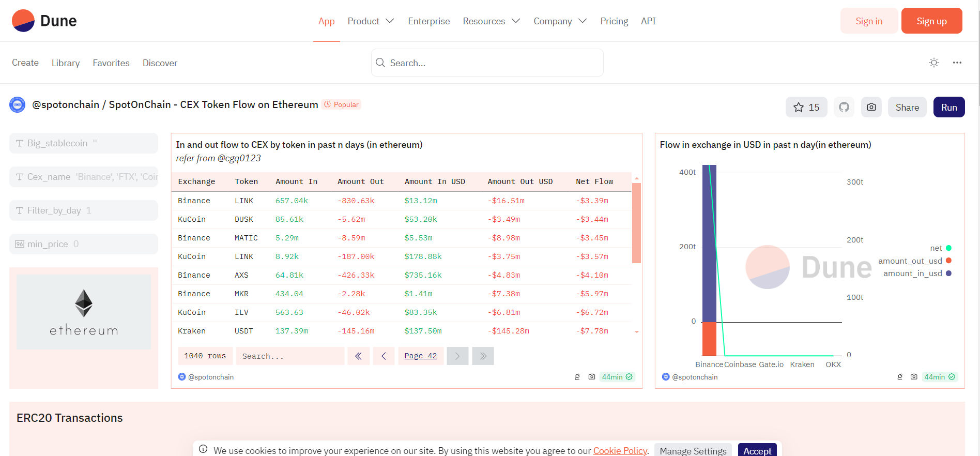Sort table by Exchange column header
The height and width of the screenshot is (456, 980).
click(196, 181)
